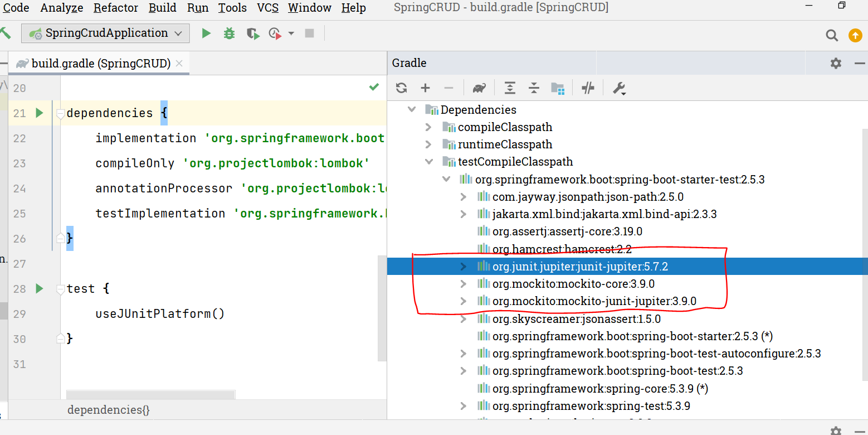Reload all Gradle projects
868x435 pixels.
pyautogui.click(x=401, y=88)
